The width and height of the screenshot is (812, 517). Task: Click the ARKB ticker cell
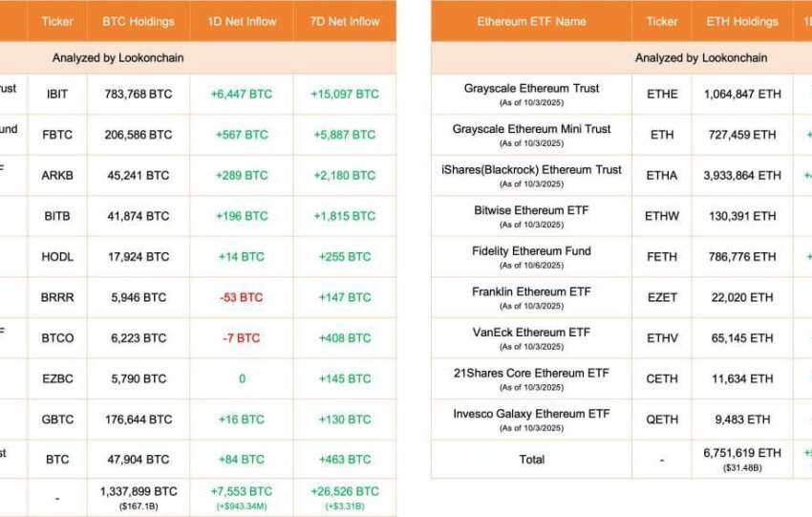click(x=57, y=176)
